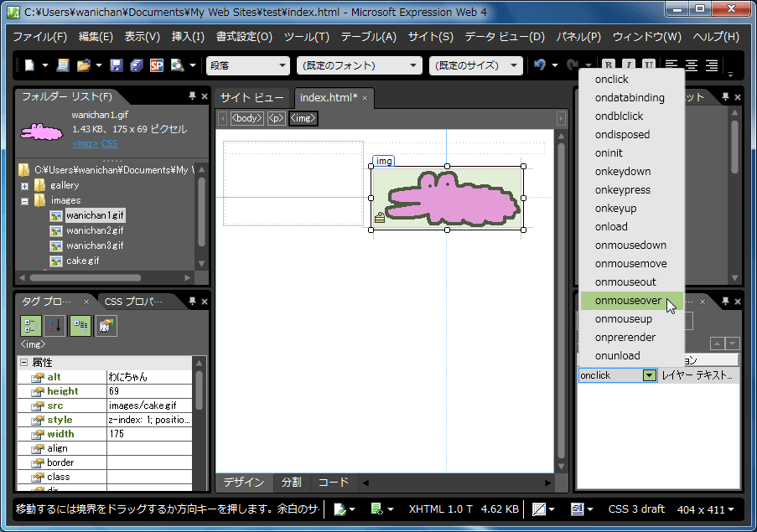The height and width of the screenshot is (532, 757).
Task: Click the page template toolbar icon
Action: 62,65
